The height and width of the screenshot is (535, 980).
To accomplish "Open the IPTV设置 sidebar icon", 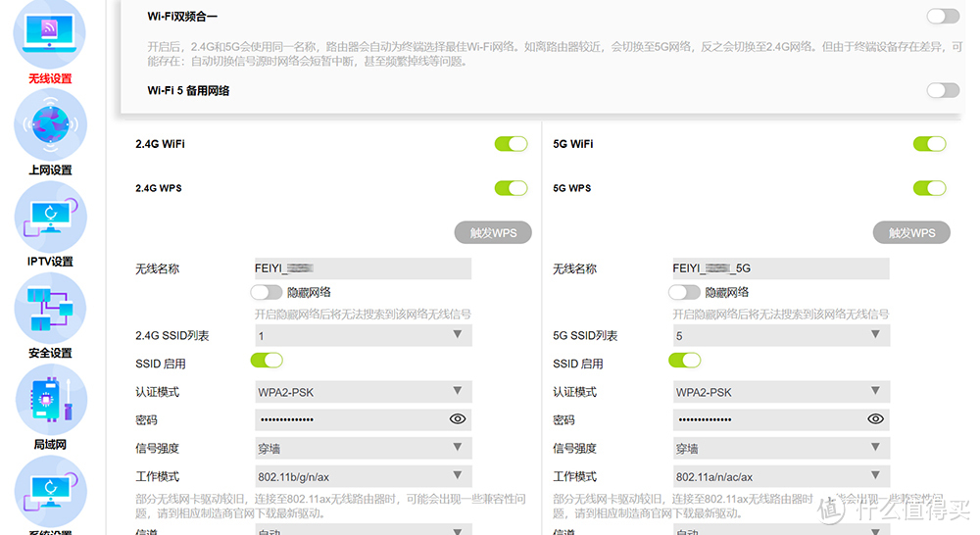I will pyautogui.click(x=50, y=217).
